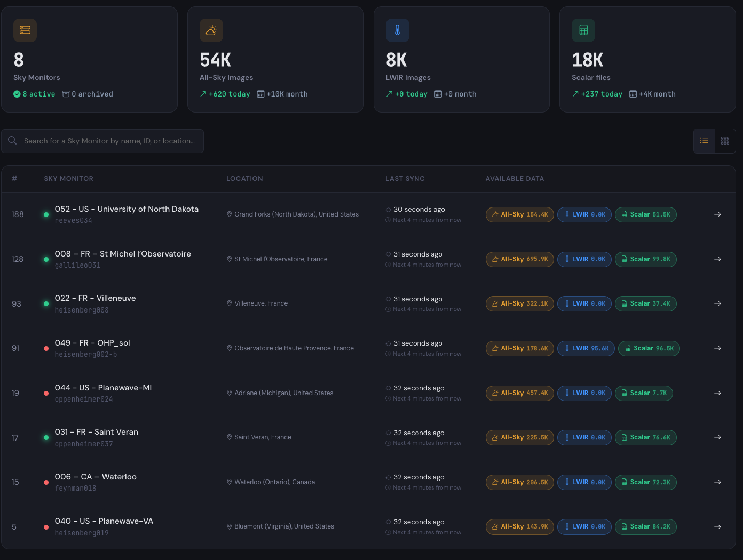Sort by the Location column header
Image resolution: width=743 pixels, height=560 pixels.
(x=244, y=179)
